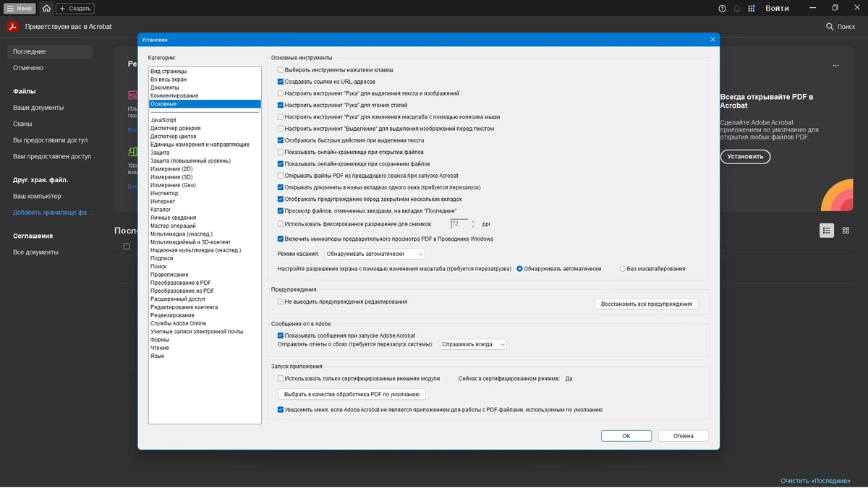Switch to grid view icon
868x488 pixels.
click(x=846, y=230)
